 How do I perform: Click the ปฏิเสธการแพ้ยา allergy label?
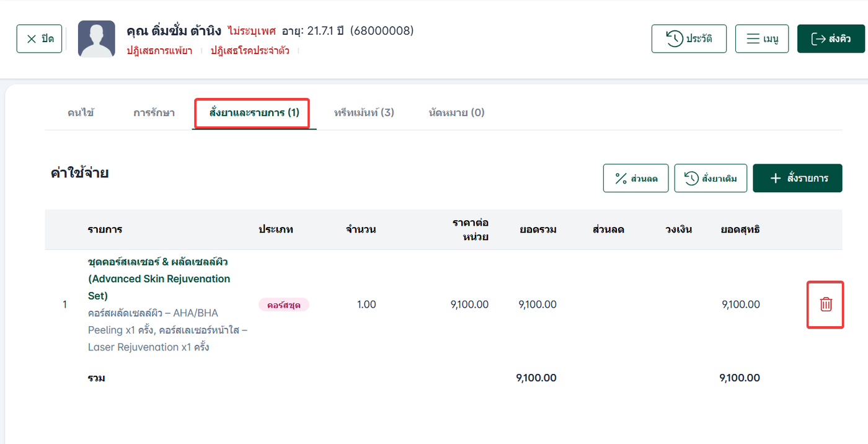pos(159,51)
